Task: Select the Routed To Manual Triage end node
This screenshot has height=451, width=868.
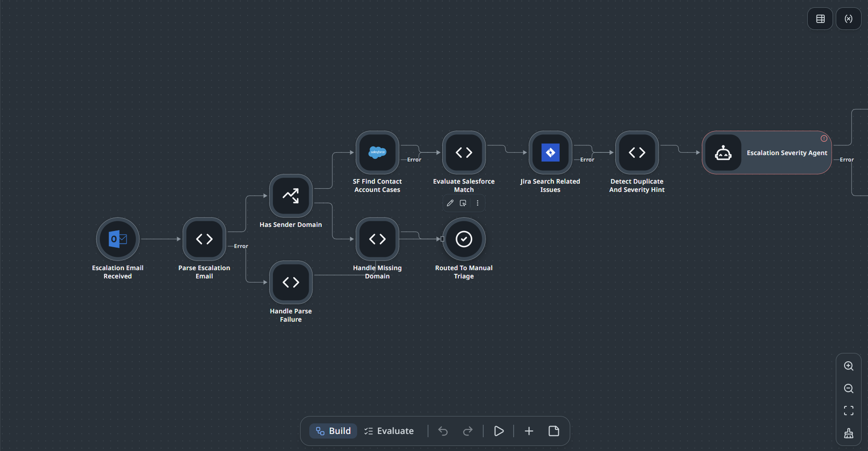Action: [464, 239]
